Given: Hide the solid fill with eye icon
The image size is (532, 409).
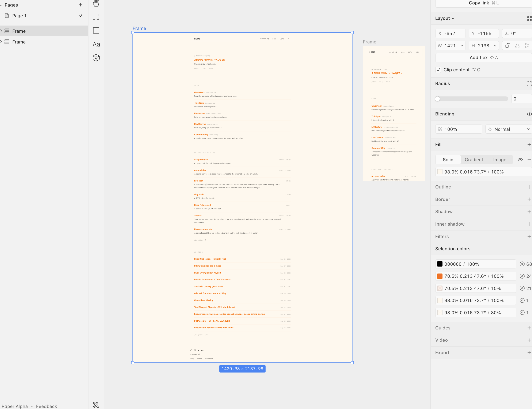Looking at the screenshot, I should pos(520,160).
